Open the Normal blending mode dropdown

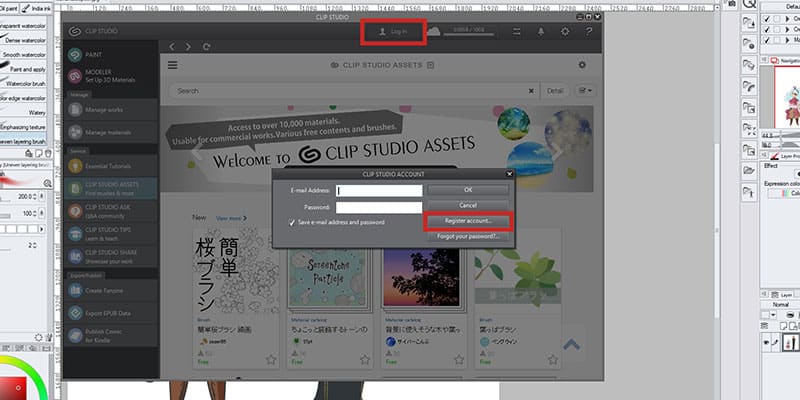click(x=780, y=305)
